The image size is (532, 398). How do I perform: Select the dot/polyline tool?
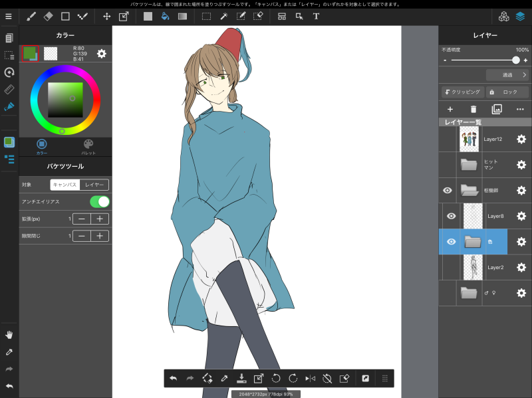(x=82, y=16)
